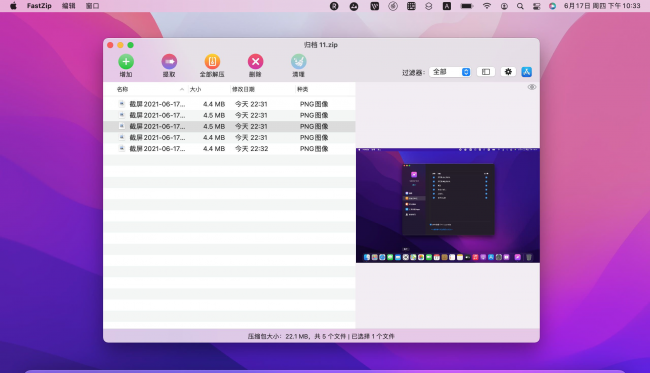Click the blue App Store icon button
The width and height of the screenshot is (650, 373).
(x=526, y=72)
